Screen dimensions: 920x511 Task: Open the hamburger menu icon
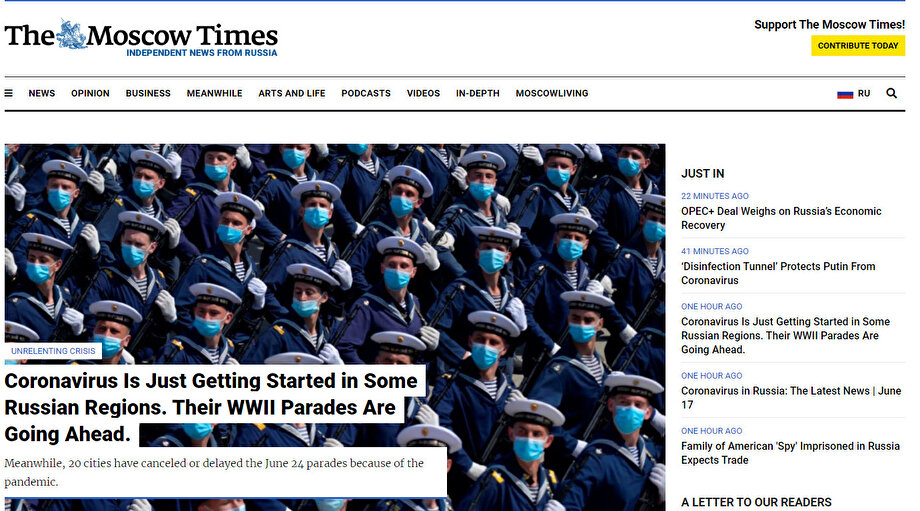[x=9, y=94]
